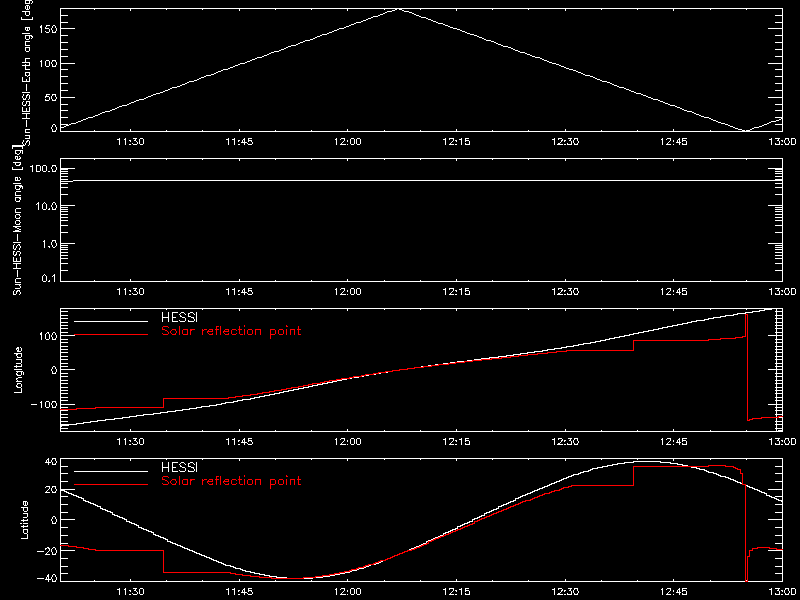Click '13:00' time label under Latitude plot
This screenshot has height=600, width=800.
(x=782, y=591)
